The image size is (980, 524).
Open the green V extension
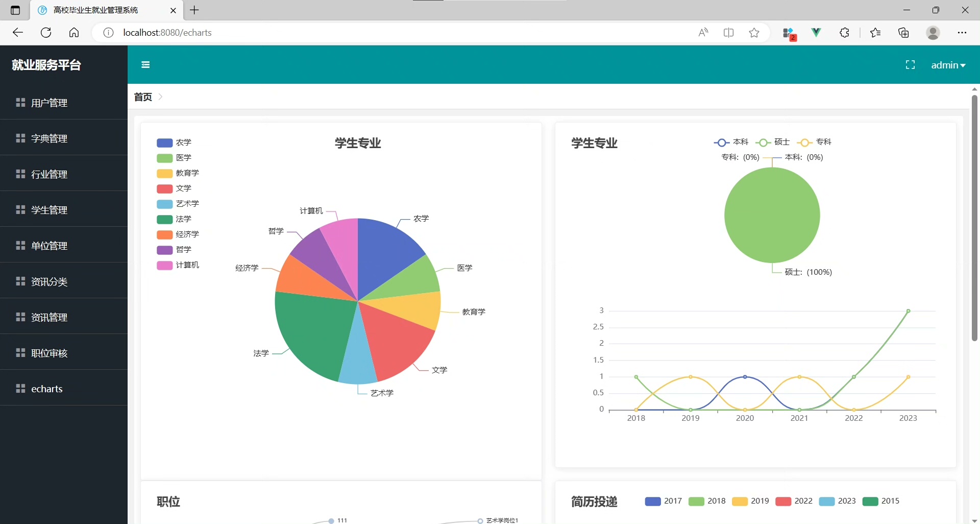[816, 33]
